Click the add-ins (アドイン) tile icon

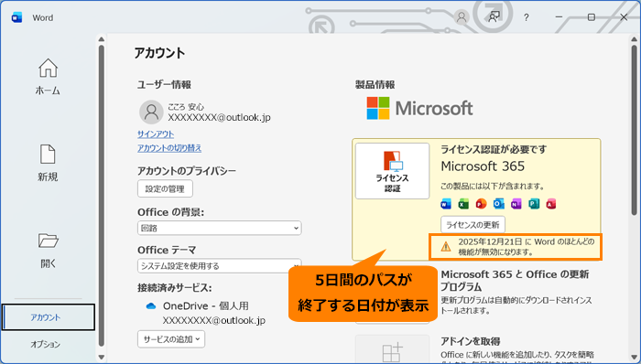[x=393, y=351]
